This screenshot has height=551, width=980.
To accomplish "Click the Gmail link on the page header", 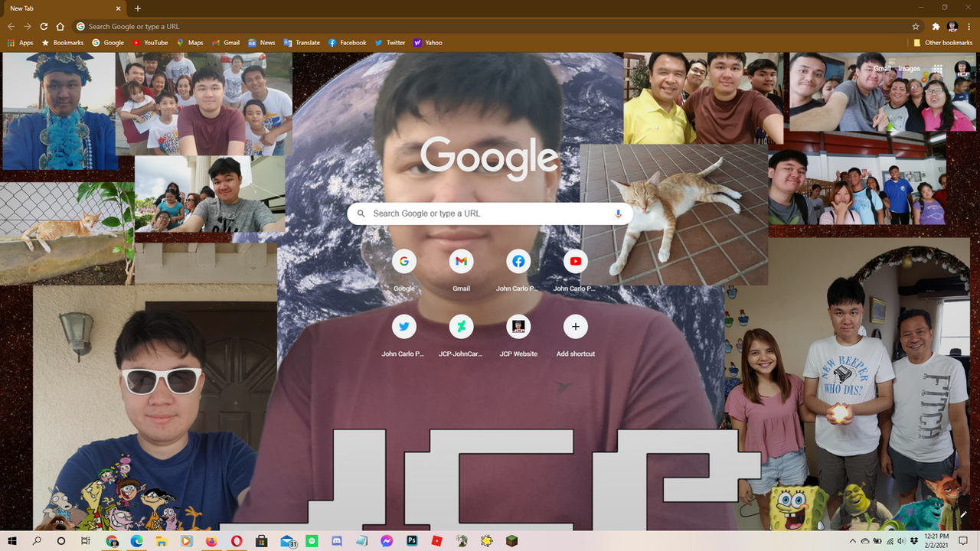I will tap(883, 69).
